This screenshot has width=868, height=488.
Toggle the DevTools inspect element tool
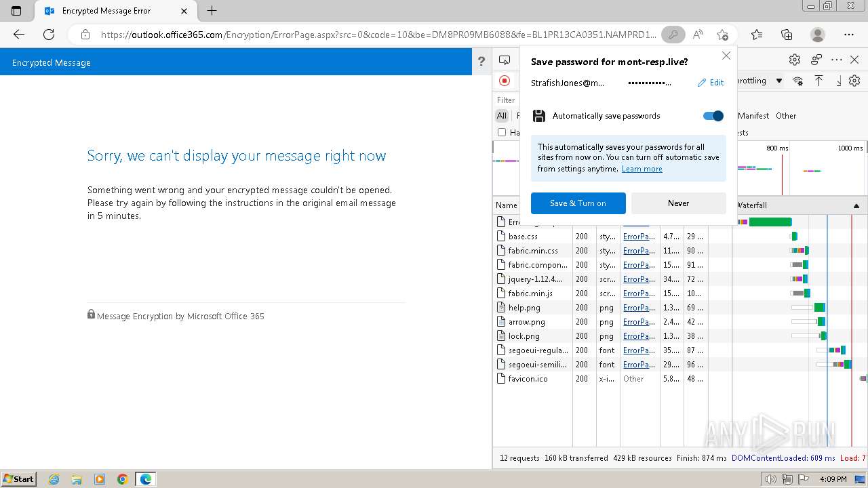(x=504, y=60)
